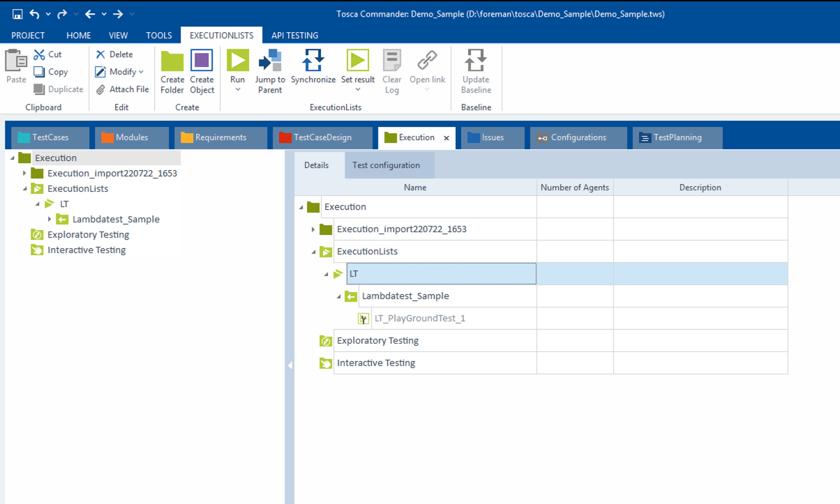Click the Attach File paperclip icon
Screen dimensions: 840x504
pos(101,89)
